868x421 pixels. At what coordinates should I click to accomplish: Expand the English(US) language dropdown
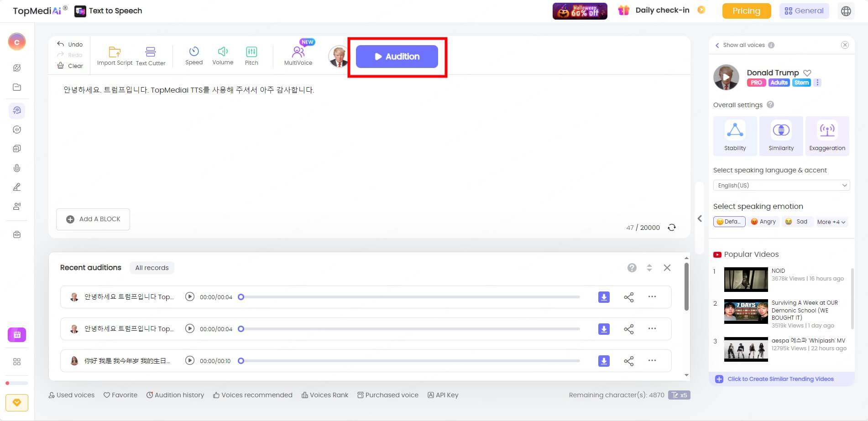tap(781, 185)
